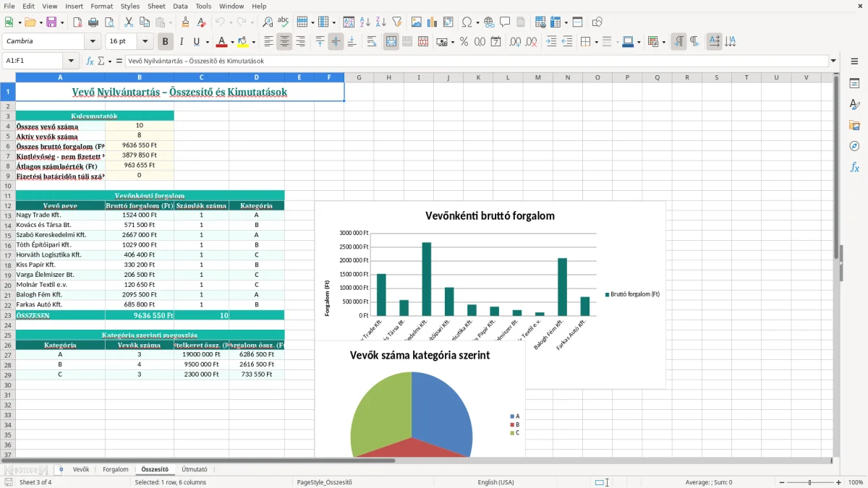Screen dimensions: 868x488
Task: Click the Cut scissors icon
Action: [x=129, y=22]
